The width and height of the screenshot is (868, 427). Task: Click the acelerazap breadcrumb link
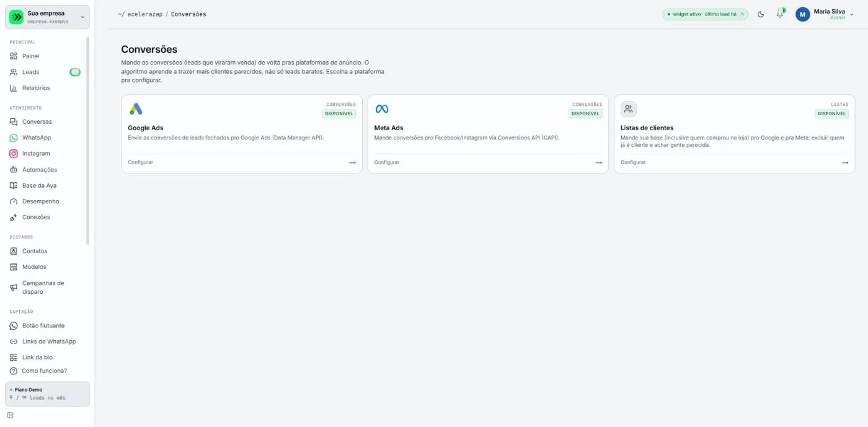145,14
